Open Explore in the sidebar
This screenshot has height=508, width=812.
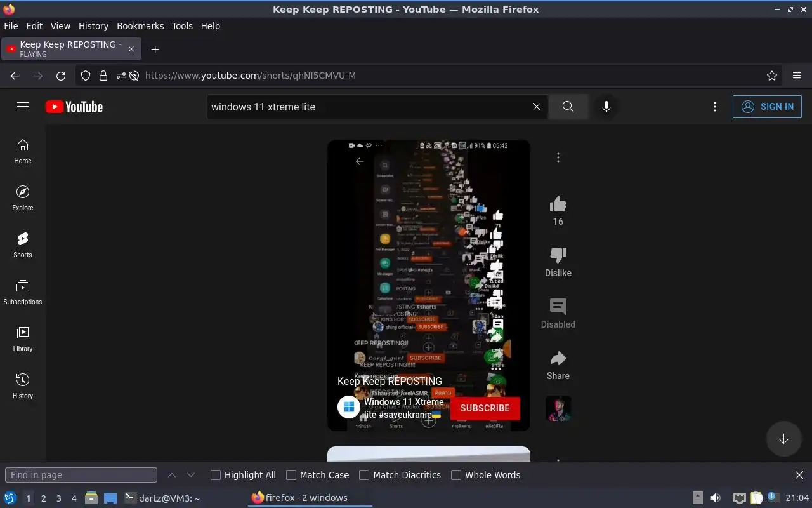[23, 199]
